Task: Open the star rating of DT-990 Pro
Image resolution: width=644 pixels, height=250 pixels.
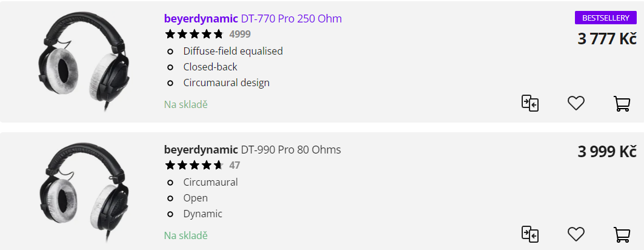Action: tap(194, 165)
